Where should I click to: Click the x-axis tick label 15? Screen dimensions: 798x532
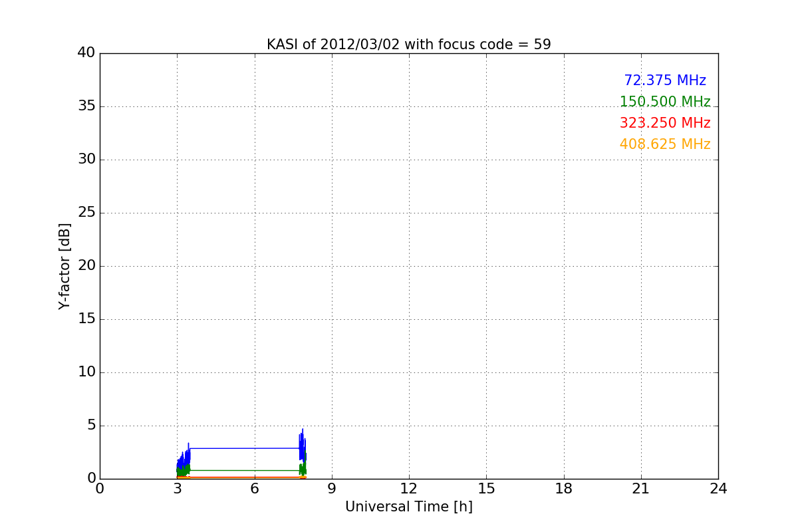coord(486,488)
